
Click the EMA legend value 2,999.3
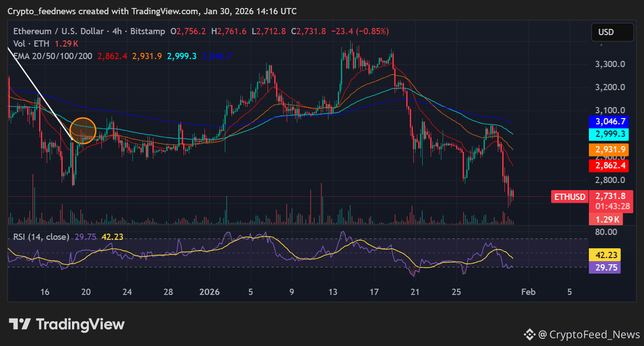coord(182,56)
